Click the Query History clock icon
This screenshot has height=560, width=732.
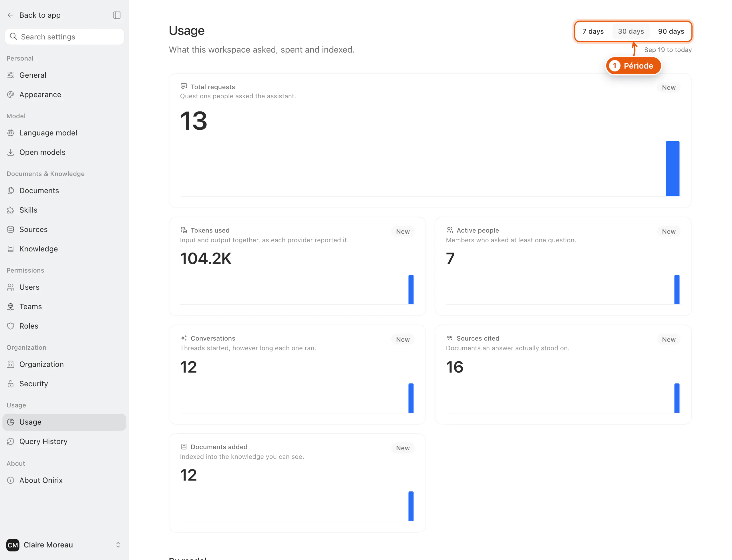(x=11, y=441)
